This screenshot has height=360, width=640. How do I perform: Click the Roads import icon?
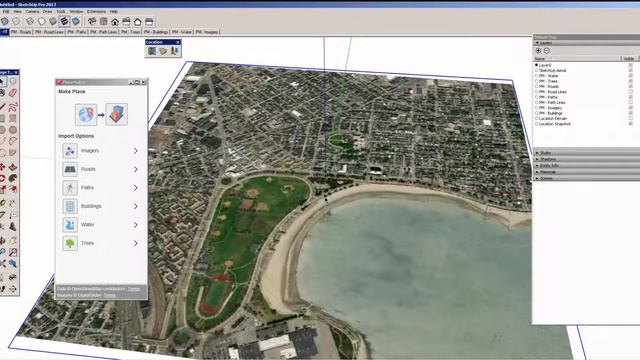[x=70, y=169]
